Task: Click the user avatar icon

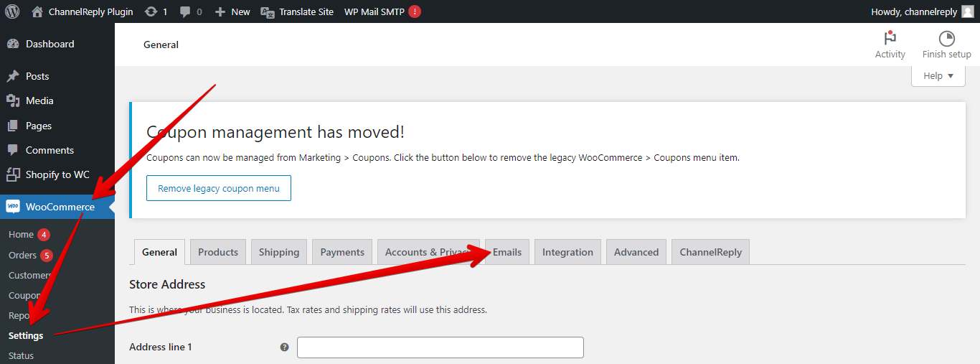Action: click(968, 11)
